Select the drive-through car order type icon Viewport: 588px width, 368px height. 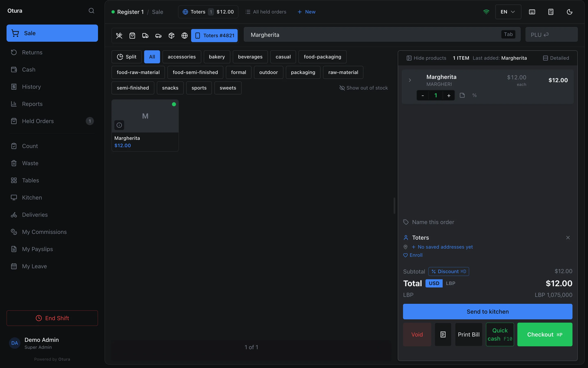click(x=158, y=36)
